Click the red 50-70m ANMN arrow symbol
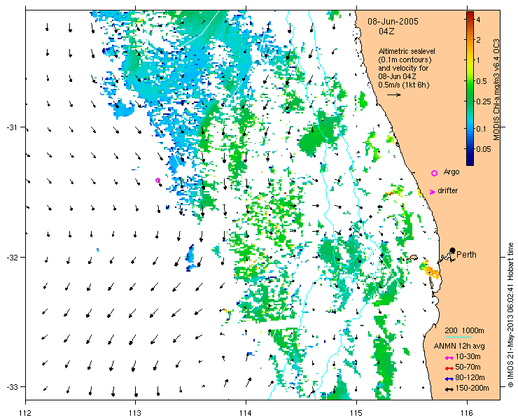The height and width of the screenshot is (420, 518). pyautogui.click(x=449, y=368)
